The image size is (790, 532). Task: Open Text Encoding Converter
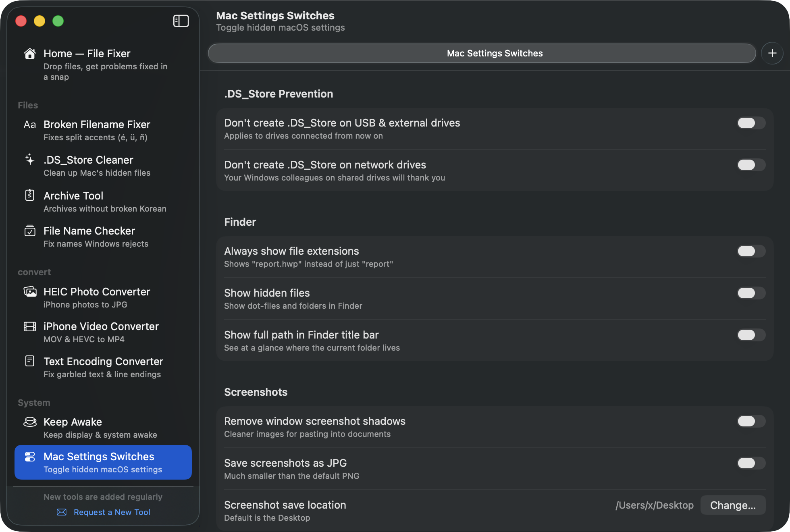[103, 368]
